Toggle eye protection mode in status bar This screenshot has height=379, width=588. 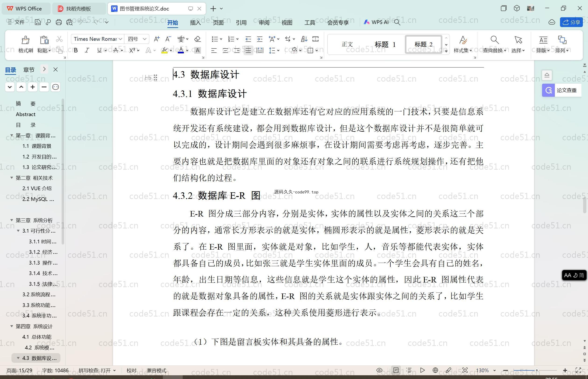pyautogui.click(x=379, y=370)
